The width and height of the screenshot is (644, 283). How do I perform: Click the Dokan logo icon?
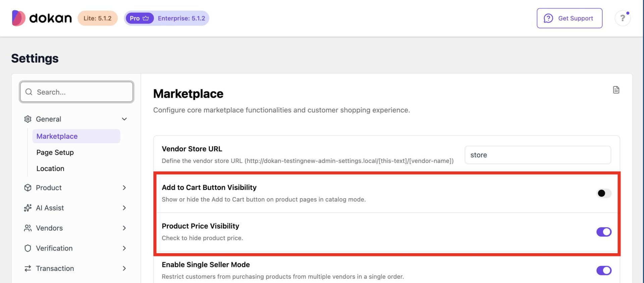click(x=18, y=18)
